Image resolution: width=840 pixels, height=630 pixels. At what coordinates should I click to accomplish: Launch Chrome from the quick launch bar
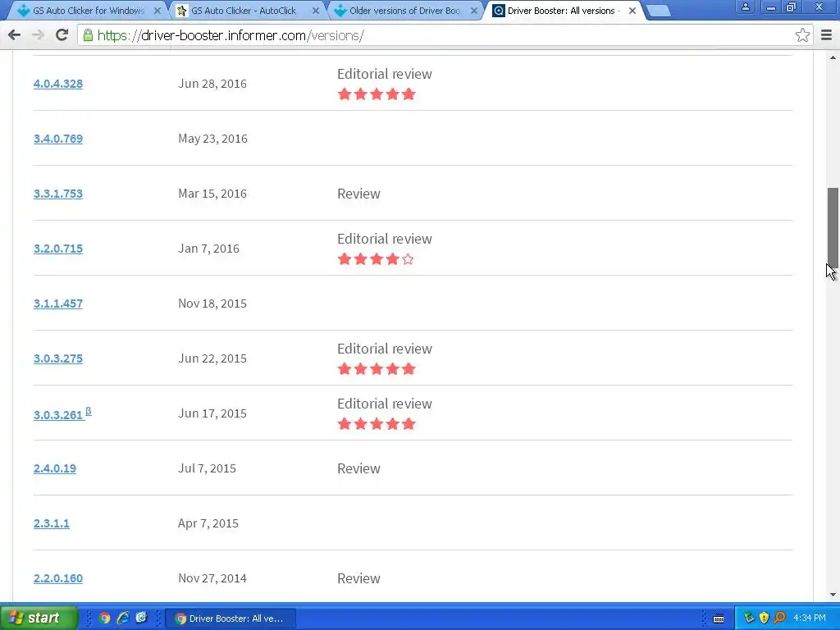coord(104,618)
